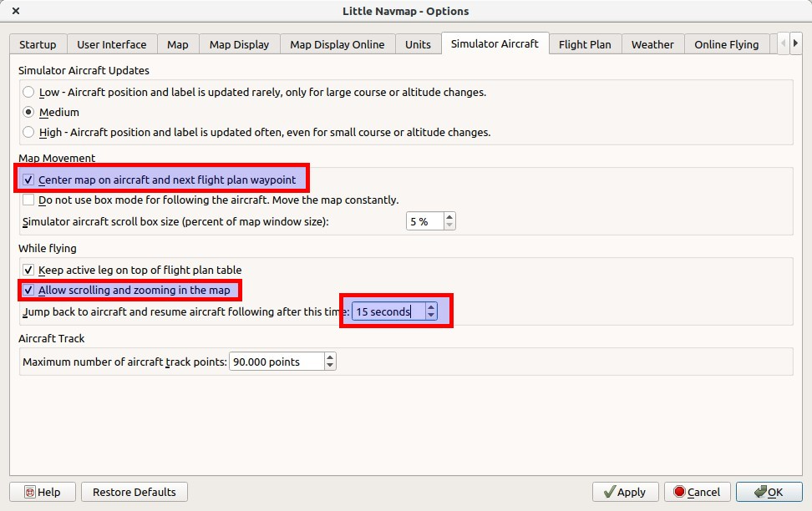Open the Online Flying tab
Viewport: 812px width, 511px height.
pos(727,44)
